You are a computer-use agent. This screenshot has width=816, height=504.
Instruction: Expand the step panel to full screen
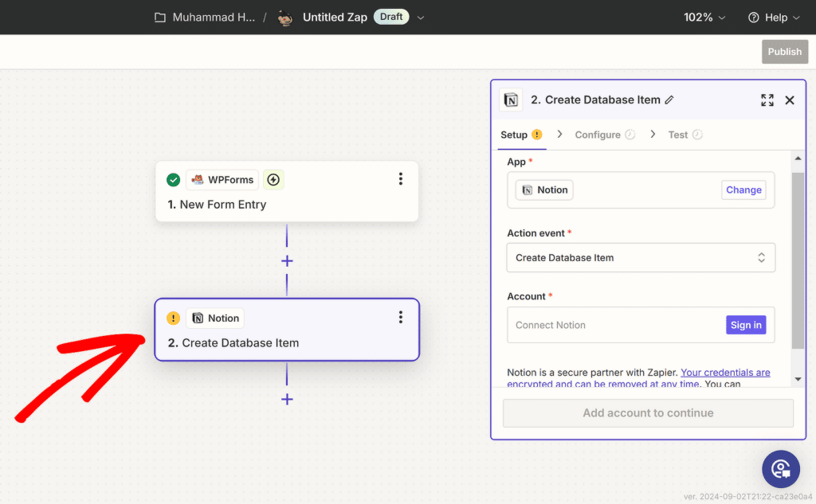[767, 100]
